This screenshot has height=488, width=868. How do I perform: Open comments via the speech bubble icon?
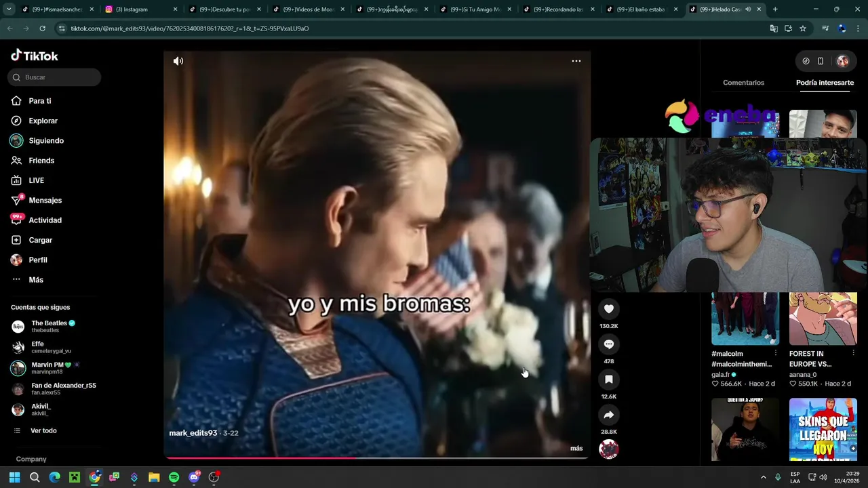[609, 344]
